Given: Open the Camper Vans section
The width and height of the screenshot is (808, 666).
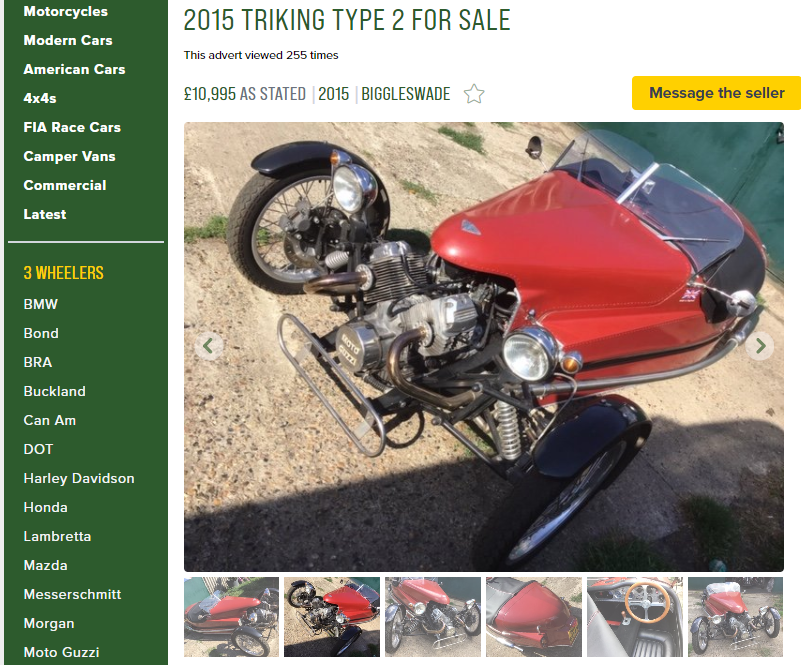Looking at the screenshot, I should tap(69, 156).
